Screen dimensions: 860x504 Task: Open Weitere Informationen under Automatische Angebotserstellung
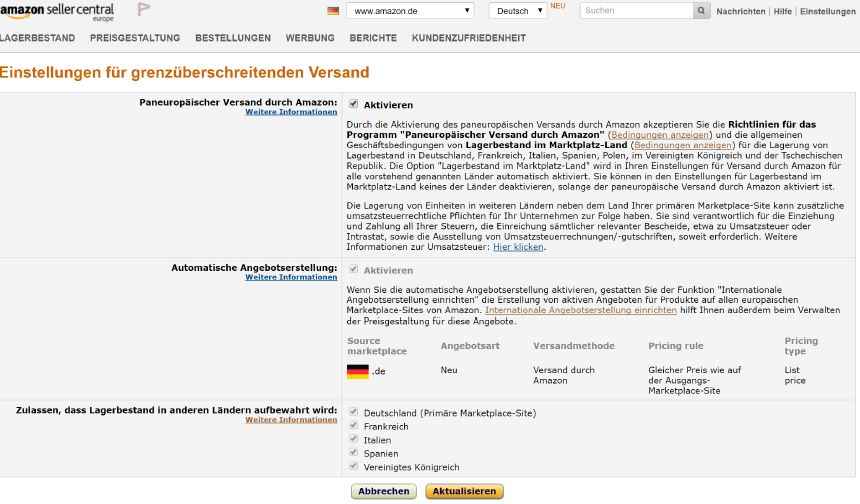click(x=291, y=278)
